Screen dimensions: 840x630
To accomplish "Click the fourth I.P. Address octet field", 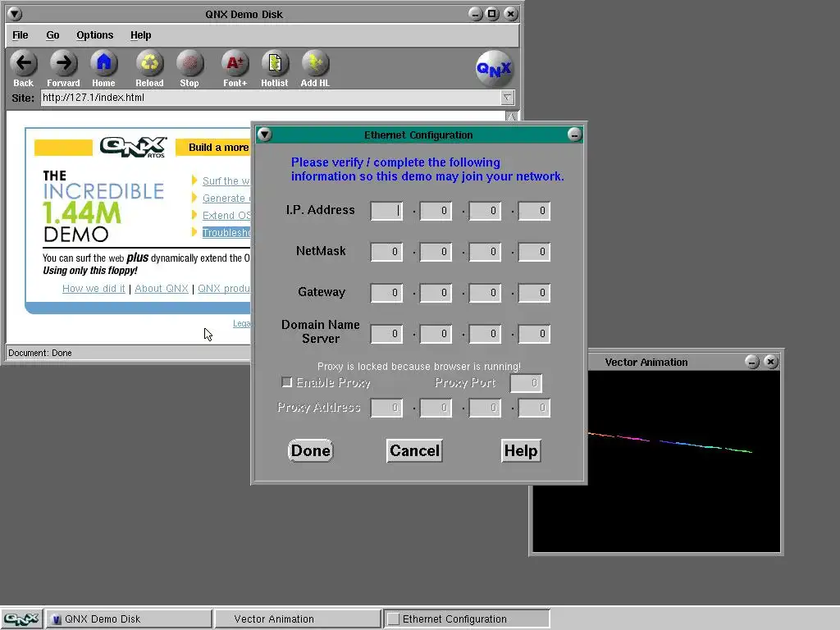I will [534, 211].
